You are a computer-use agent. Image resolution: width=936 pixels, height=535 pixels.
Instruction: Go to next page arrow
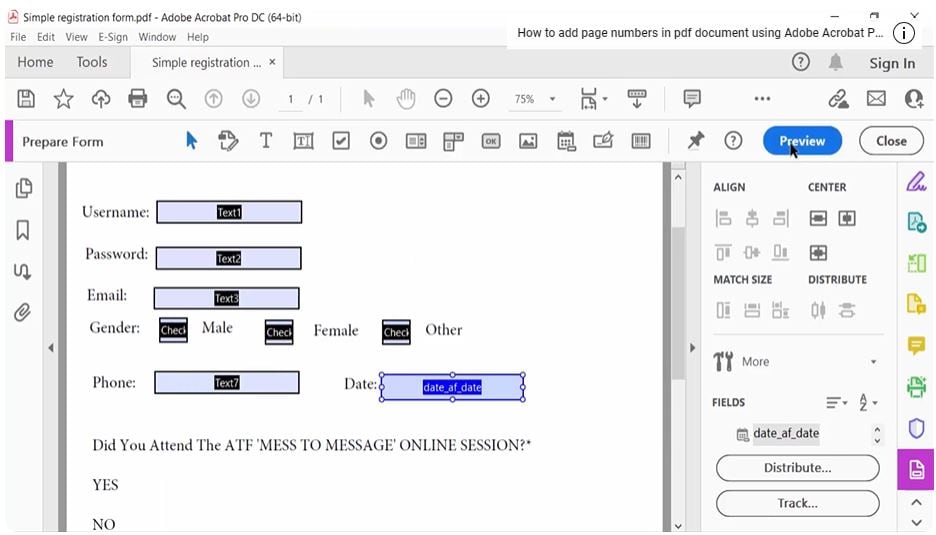pyautogui.click(x=251, y=99)
